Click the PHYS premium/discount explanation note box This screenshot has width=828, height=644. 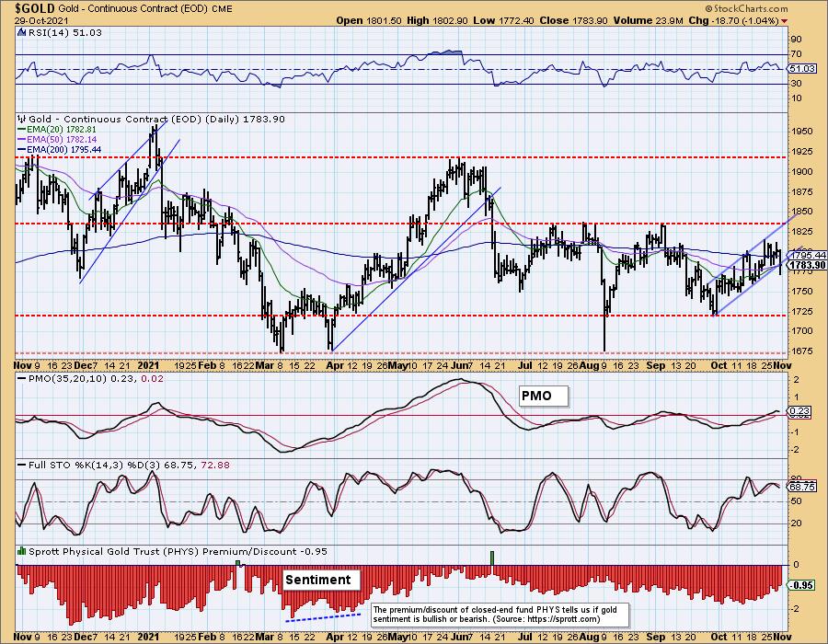(501, 615)
